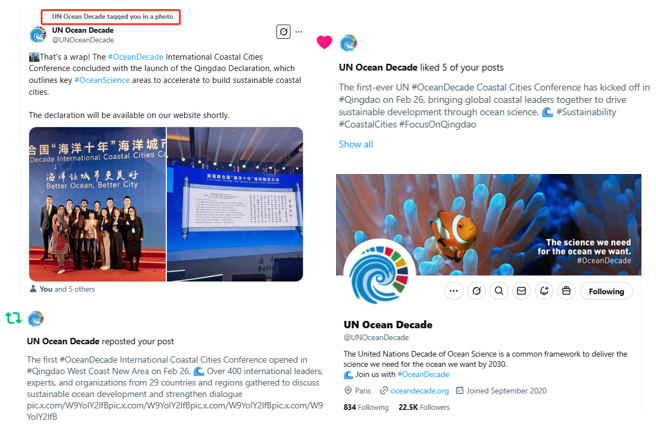
Task: Expand the three-dots menu on the tagged post
Action: (x=299, y=31)
